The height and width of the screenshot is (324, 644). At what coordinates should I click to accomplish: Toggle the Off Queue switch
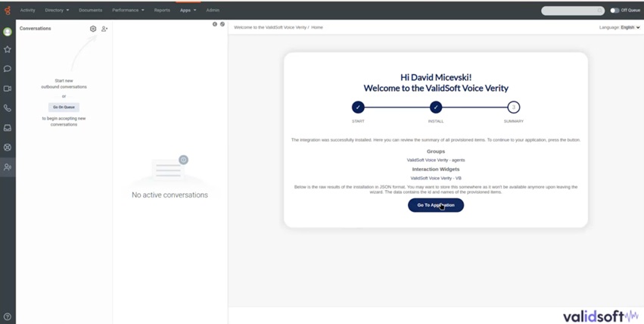(x=614, y=11)
